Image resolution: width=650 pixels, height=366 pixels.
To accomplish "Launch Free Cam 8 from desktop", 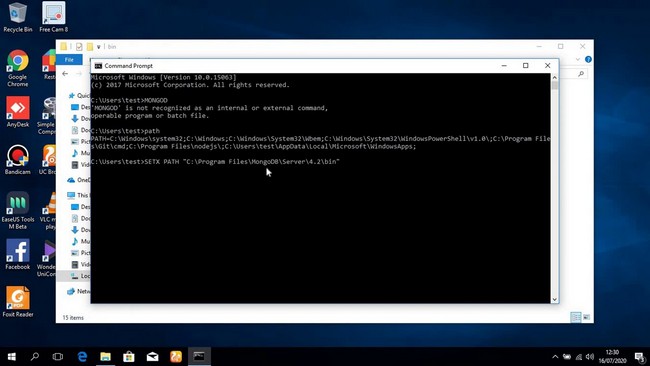I will click(x=53, y=17).
